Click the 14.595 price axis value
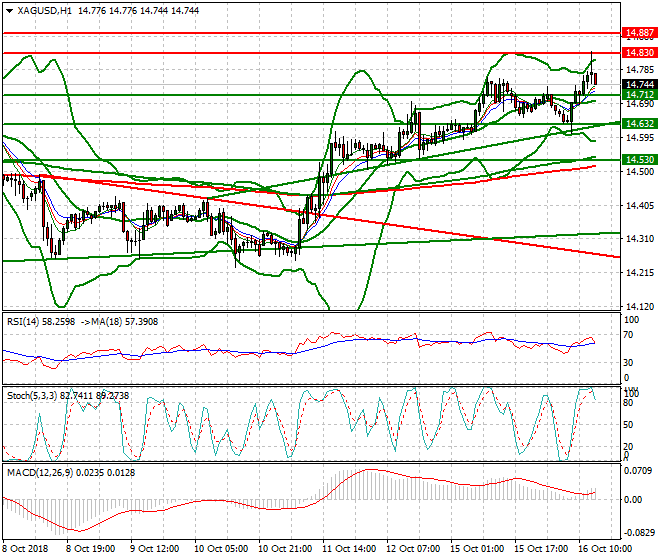This screenshot has width=660, height=560. (640, 138)
